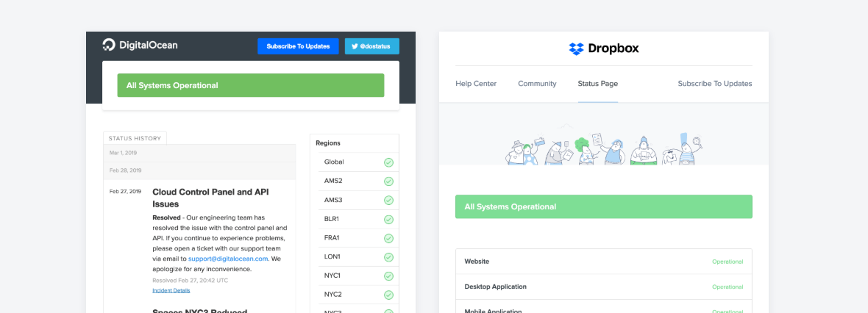Click Dropbox Subscribe To Updates link
The height and width of the screenshot is (313, 868).
coord(715,84)
